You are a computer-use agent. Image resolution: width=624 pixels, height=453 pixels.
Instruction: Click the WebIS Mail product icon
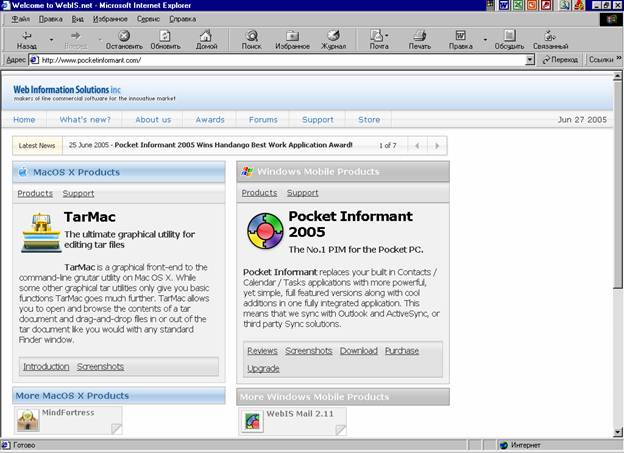click(x=252, y=422)
